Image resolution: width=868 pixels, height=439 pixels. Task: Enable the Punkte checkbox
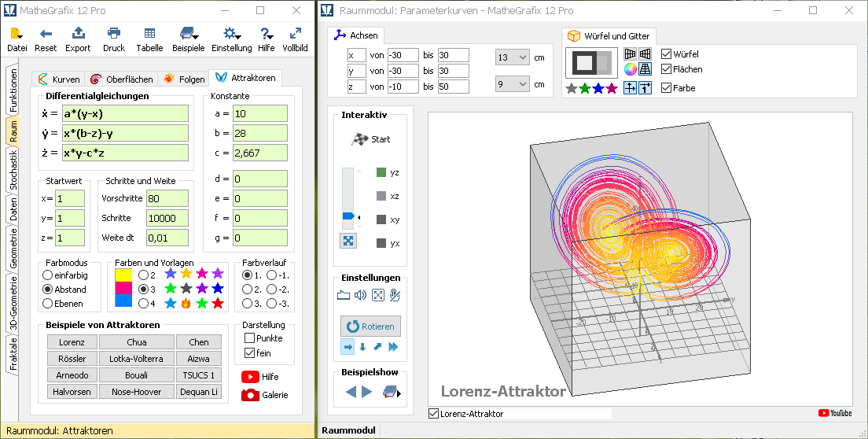pyautogui.click(x=250, y=338)
